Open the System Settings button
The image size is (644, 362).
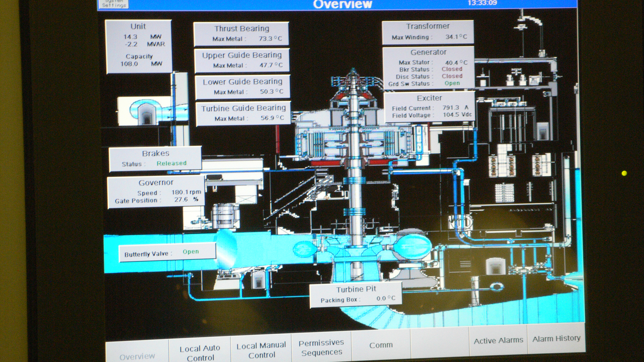click(114, 4)
